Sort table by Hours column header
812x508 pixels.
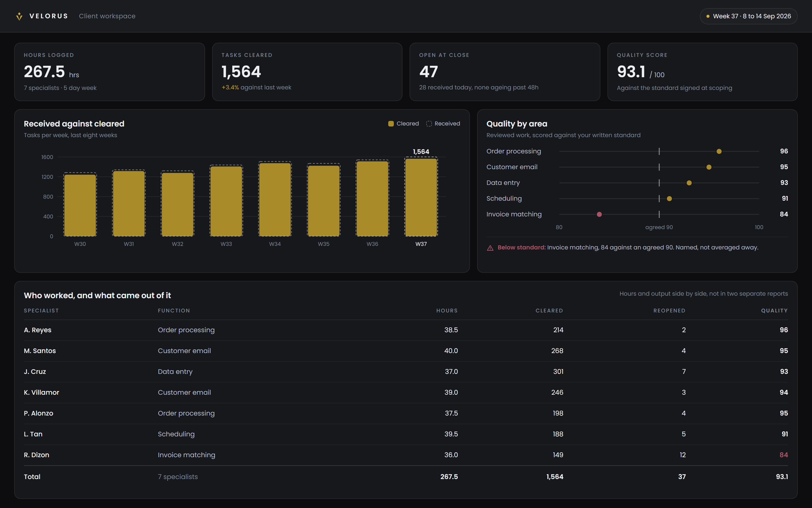(447, 311)
